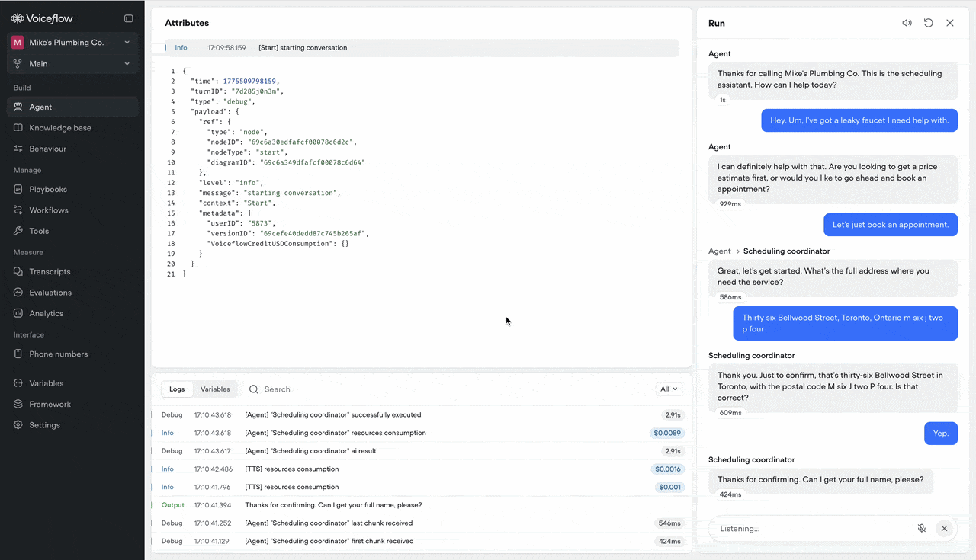Toggle microphone mute in Listening bar
Image resolution: width=976 pixels, height=560 pixels.
pyautogui.click(x=922, y=528)
